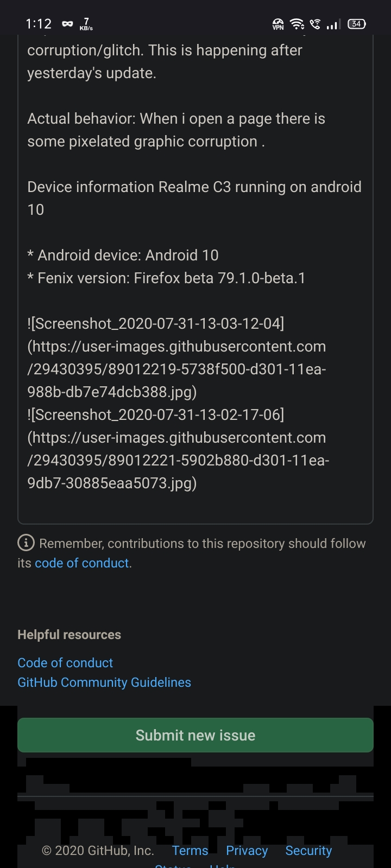Viewport: 391px width, 868px height.
Task: Tap the circled info icon beside the reminder text
Action: point(26,543)
